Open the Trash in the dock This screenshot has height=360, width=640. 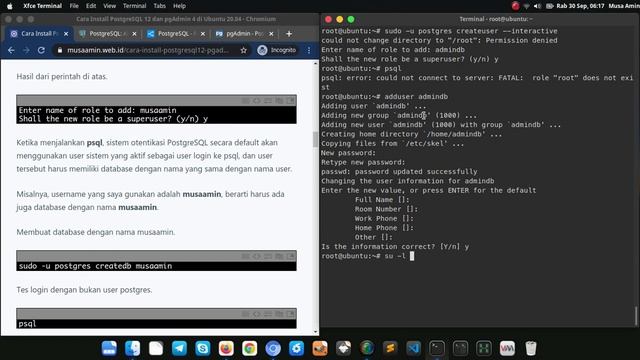(531, 348)
